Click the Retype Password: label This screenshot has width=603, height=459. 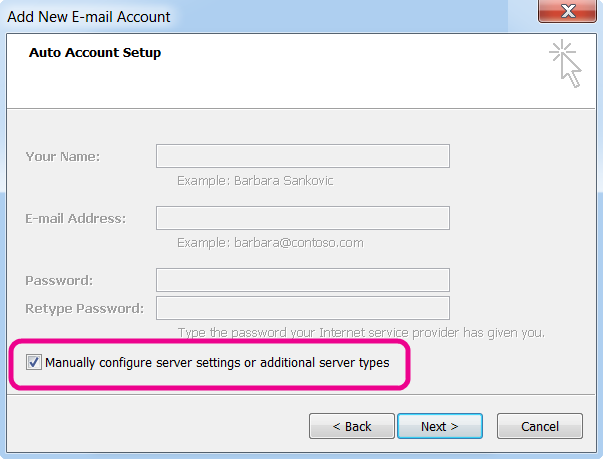pyautogui.click(x=85, y=309)
